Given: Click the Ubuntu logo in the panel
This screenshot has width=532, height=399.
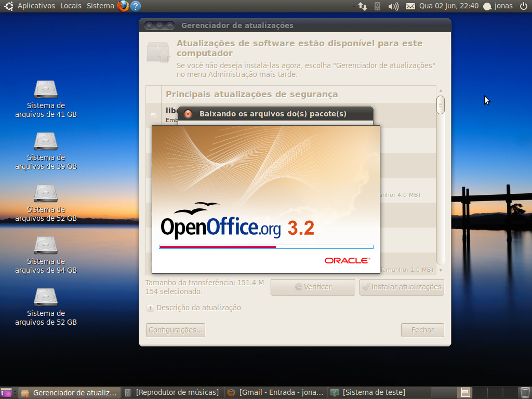Looking at the screenshot, I should 8,6.
